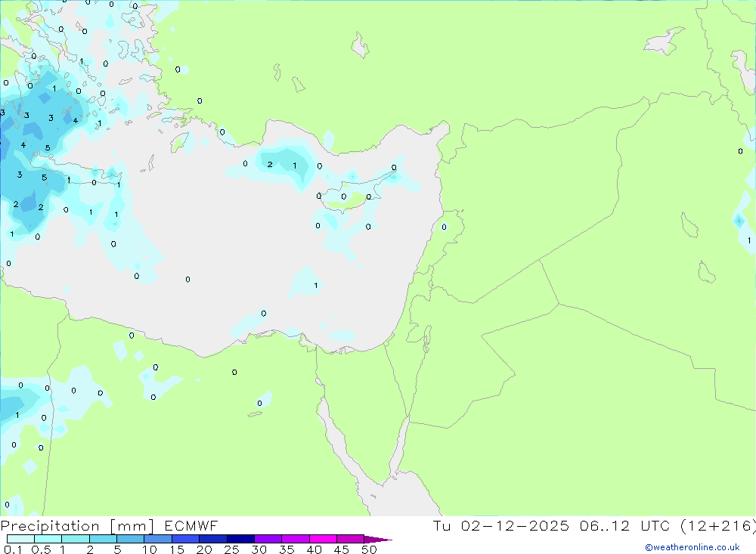Click the "0.1" legend scale label
This screenshot has height=554, width=756.
(x=13, y=549)
